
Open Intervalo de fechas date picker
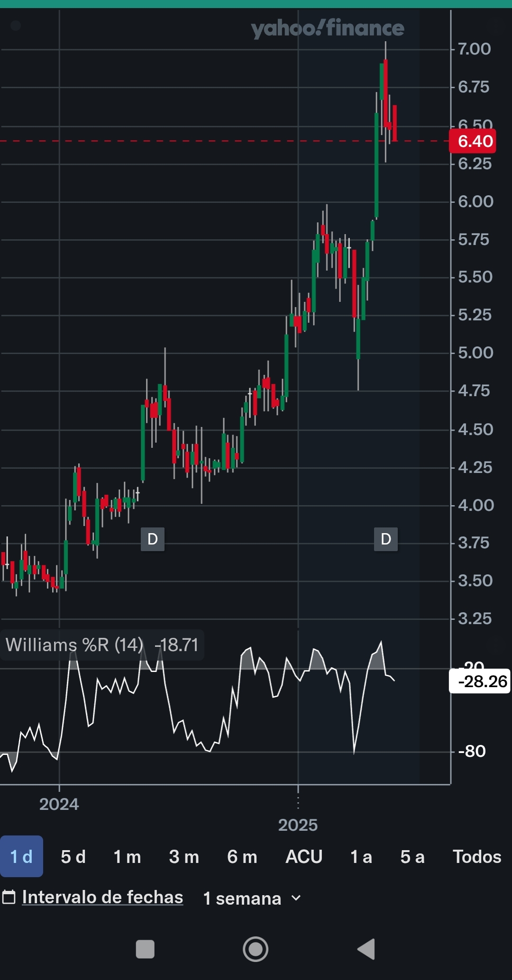point(102,897)
